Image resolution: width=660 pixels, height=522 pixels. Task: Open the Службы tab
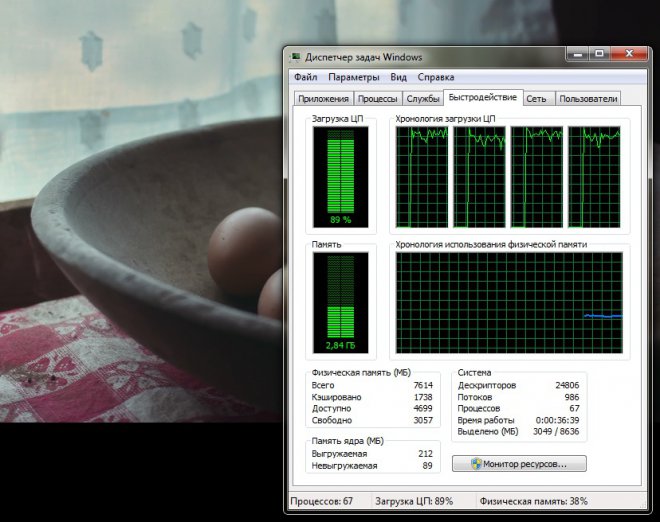tap(423, 99)
